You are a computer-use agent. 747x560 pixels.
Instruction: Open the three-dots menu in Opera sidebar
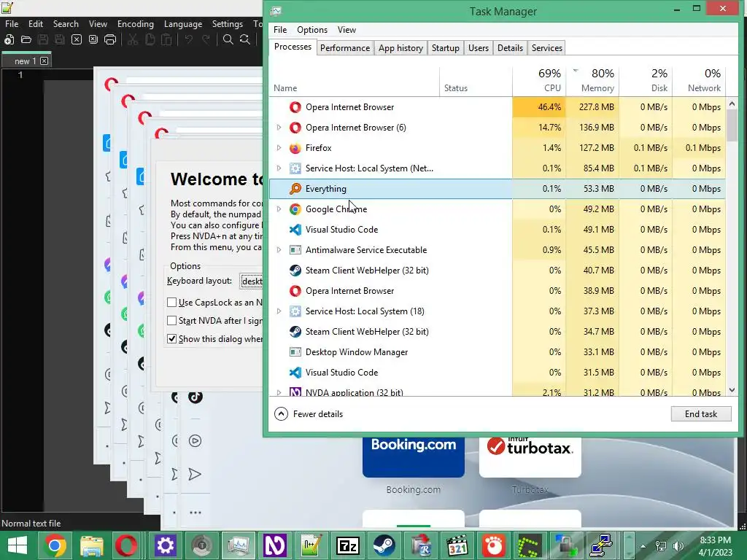[195, 513]
